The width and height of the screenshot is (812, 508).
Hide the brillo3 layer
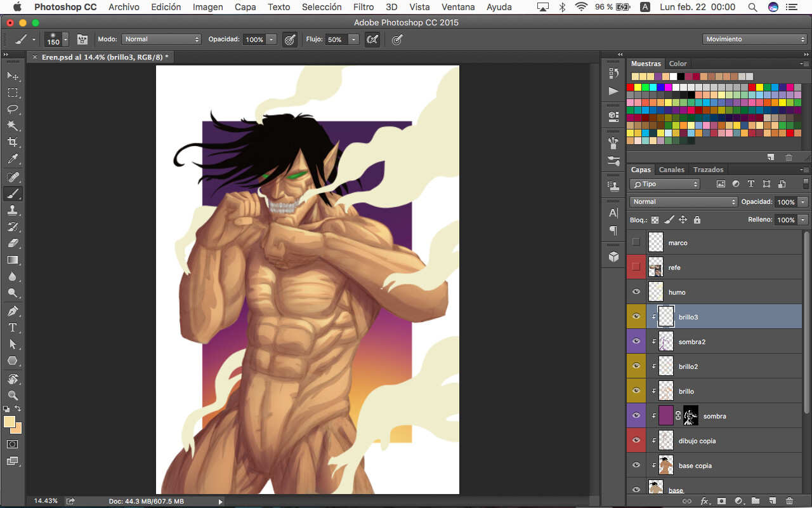[x=636, y=317]
